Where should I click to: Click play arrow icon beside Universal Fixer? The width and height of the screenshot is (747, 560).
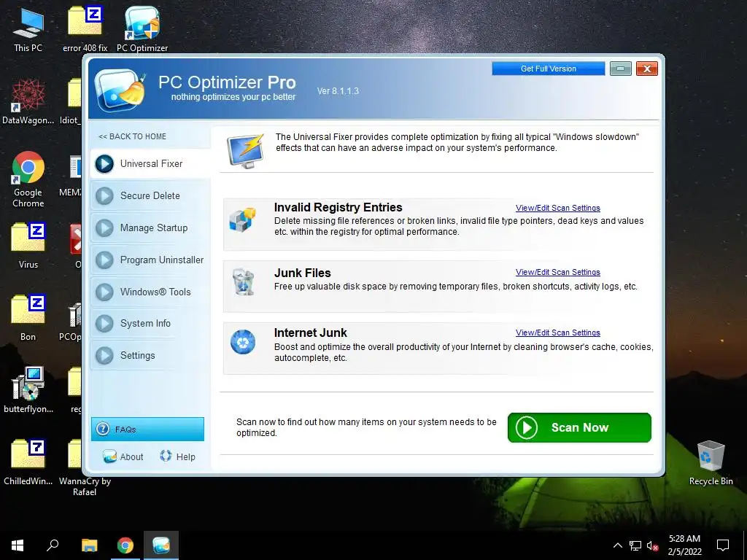coord(104,164)
